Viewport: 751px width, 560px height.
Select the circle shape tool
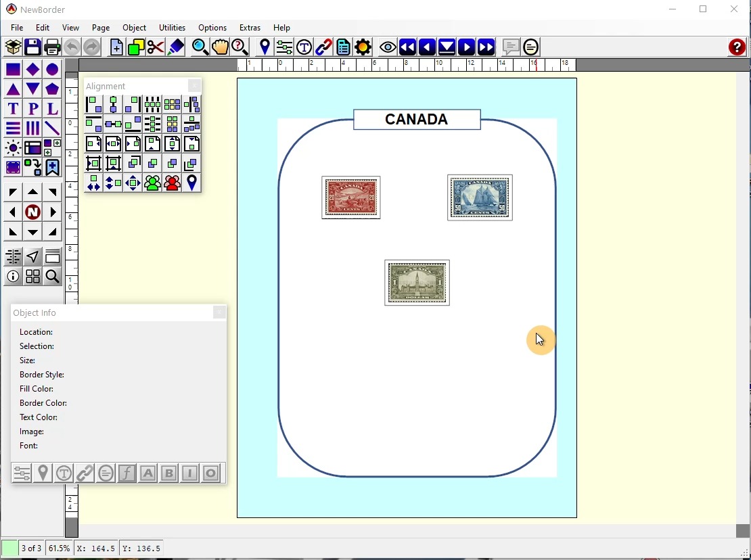52,70
